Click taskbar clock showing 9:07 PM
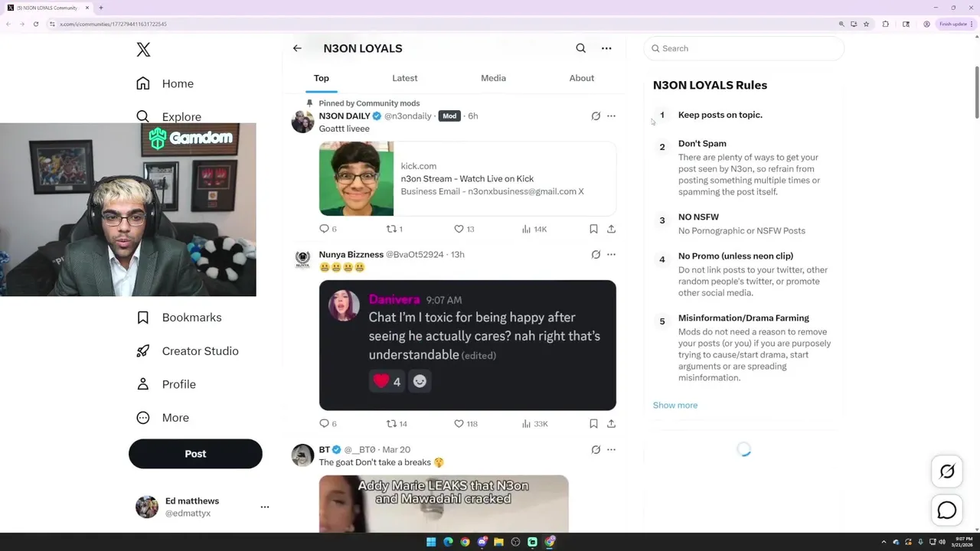The image size is (980, 551). click(962, 542)
